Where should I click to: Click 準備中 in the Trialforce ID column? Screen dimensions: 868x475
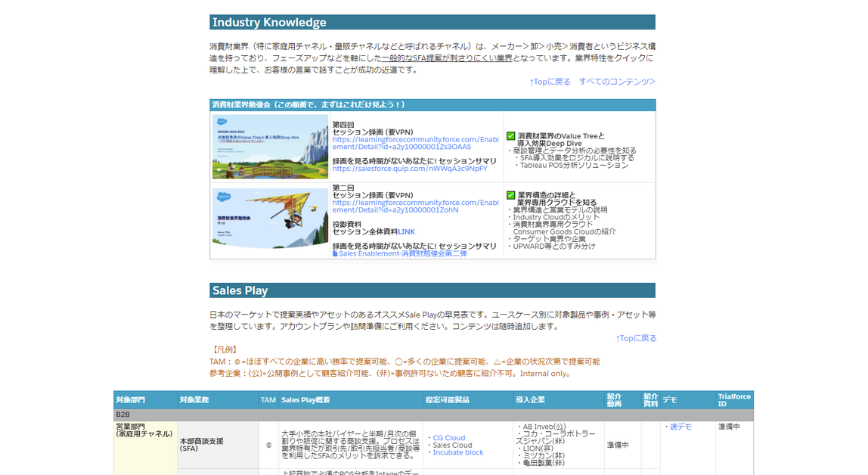[729, 427]
